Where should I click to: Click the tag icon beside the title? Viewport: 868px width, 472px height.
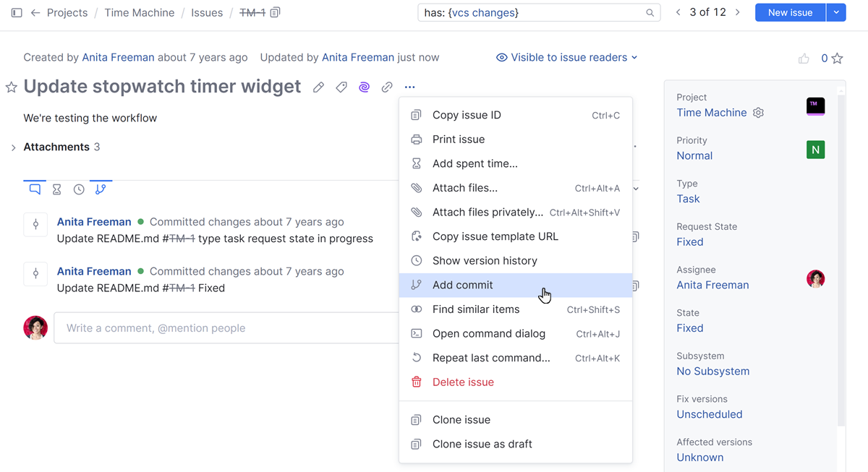[x=341, y=87]
